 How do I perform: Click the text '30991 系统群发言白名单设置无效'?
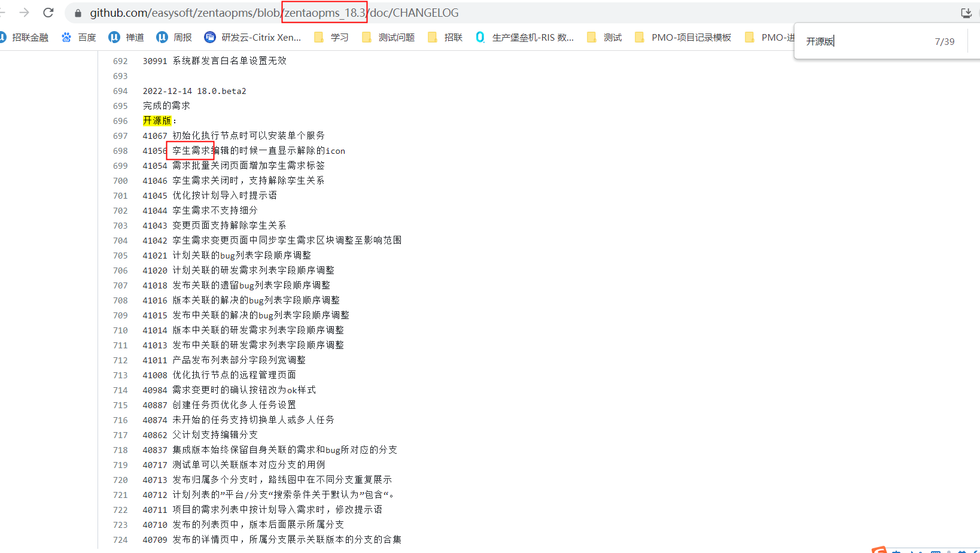click(215, 61)
